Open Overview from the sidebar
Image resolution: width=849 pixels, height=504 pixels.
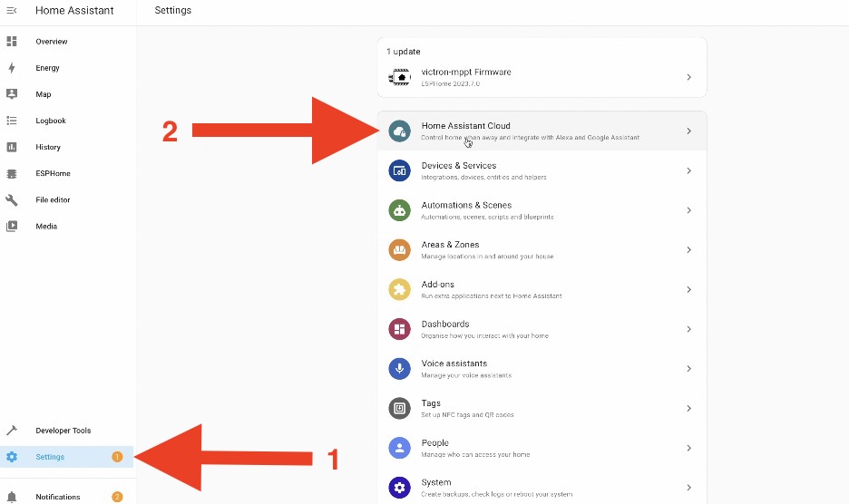52,41
